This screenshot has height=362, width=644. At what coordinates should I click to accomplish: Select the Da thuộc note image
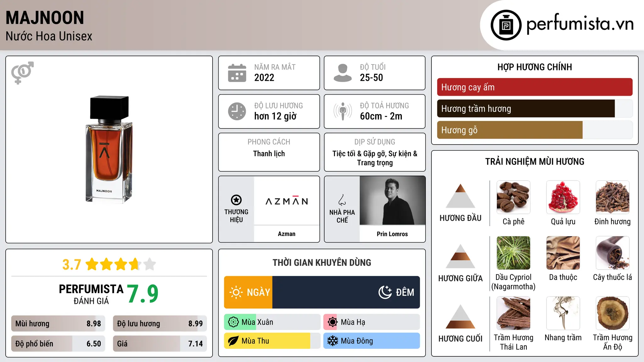tap(563, 253)
